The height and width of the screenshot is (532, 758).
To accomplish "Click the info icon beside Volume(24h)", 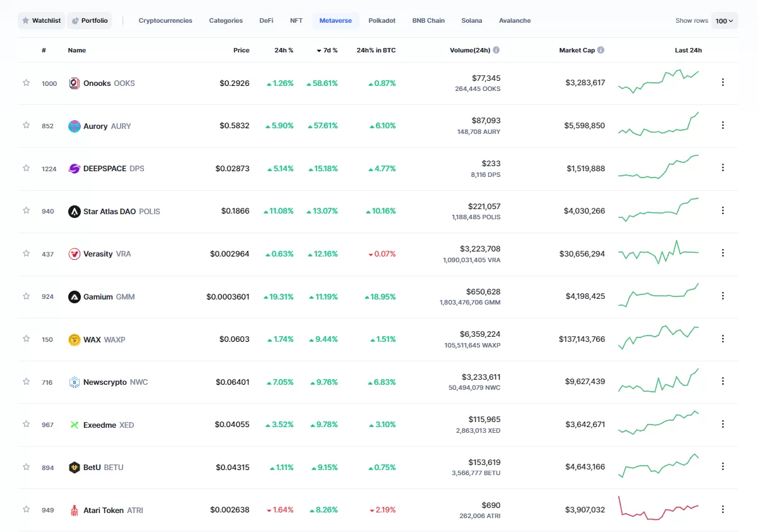I will click(x=496, y=50).
